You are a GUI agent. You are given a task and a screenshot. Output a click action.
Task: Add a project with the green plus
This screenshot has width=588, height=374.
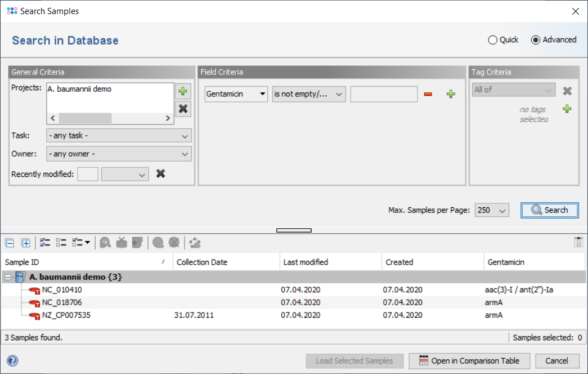click(182, 91)
